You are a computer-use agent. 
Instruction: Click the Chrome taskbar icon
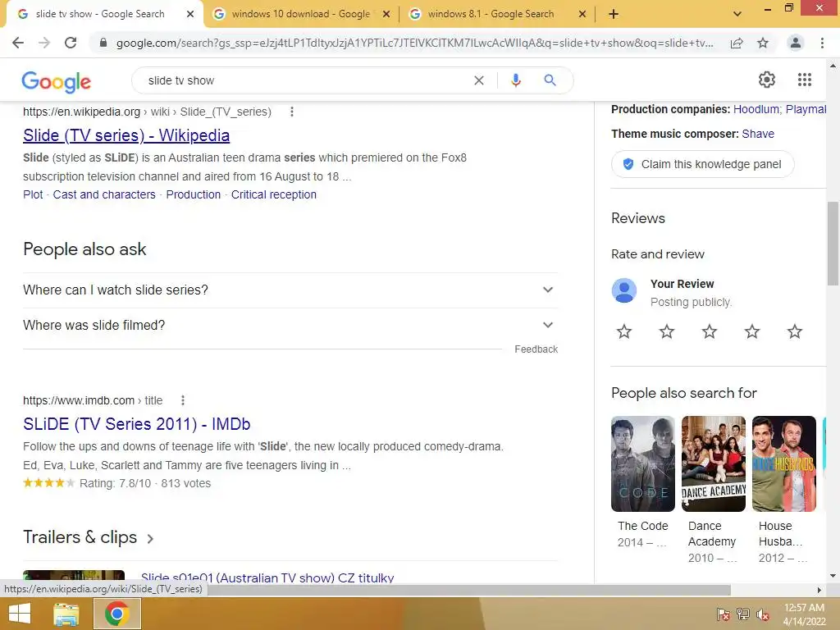(x=116, y=614)
